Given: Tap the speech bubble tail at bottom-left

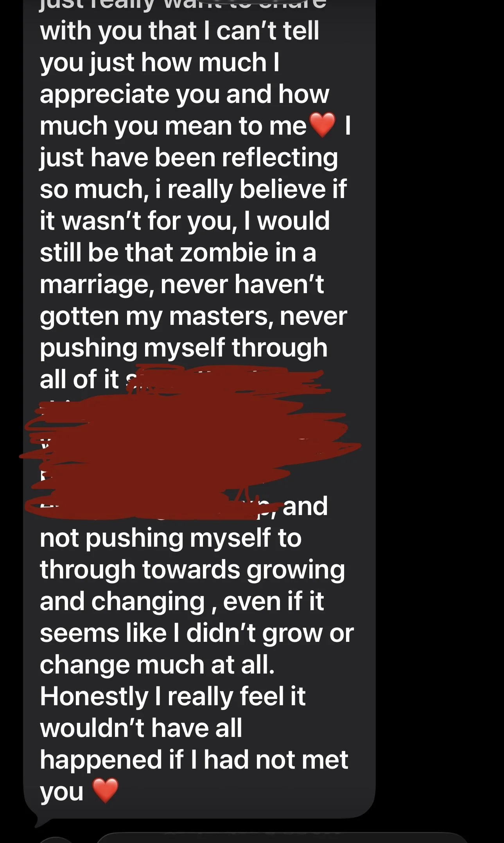Looking at the screenshot, I should coord(38,820).
